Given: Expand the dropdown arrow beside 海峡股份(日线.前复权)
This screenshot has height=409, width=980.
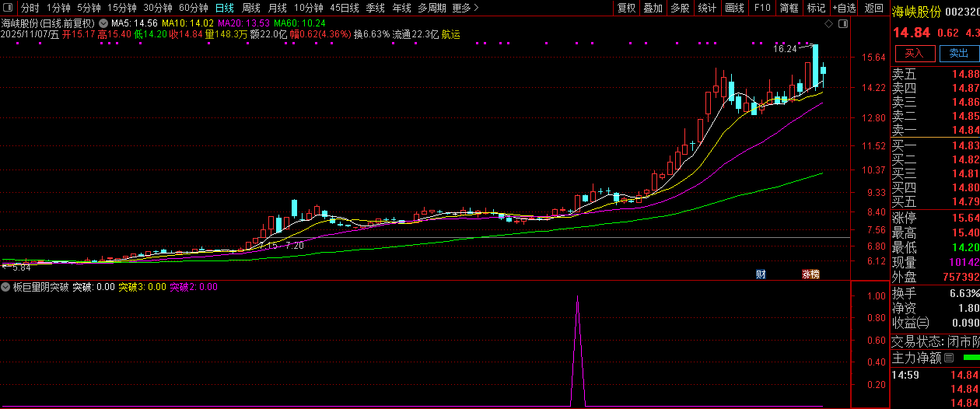Looking at the screenshot, I should [103, 23].
